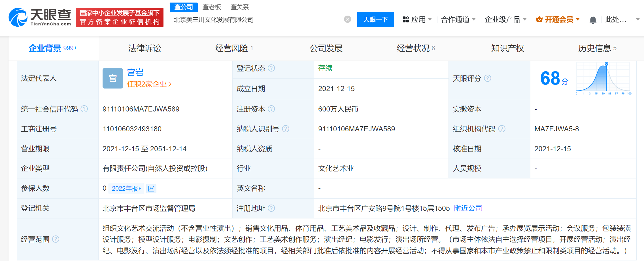Screen dimensions: 644x261
Task: Click the help icon beside 天眼评分
Action: [x=488, y=79]
